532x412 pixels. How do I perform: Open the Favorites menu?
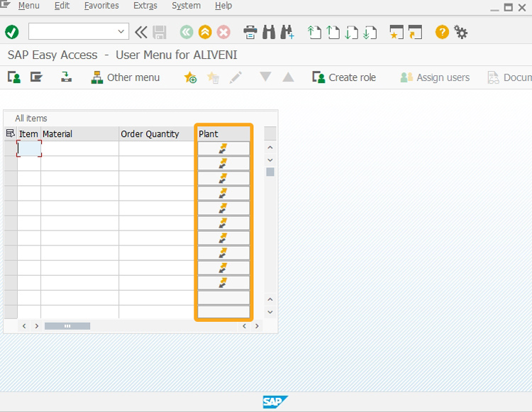tap(101, 6)
